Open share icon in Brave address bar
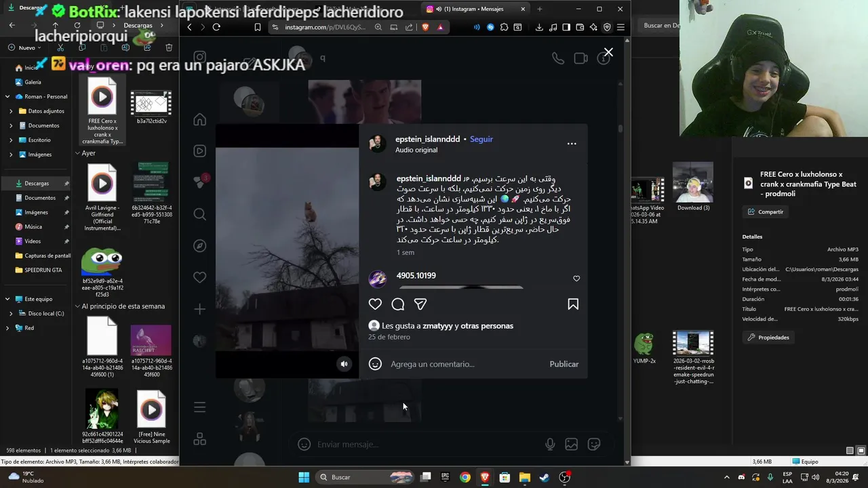 409,27
